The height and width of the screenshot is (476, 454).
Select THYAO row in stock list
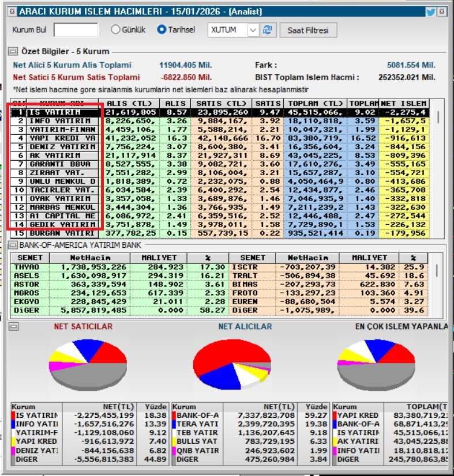pos(29,268)
